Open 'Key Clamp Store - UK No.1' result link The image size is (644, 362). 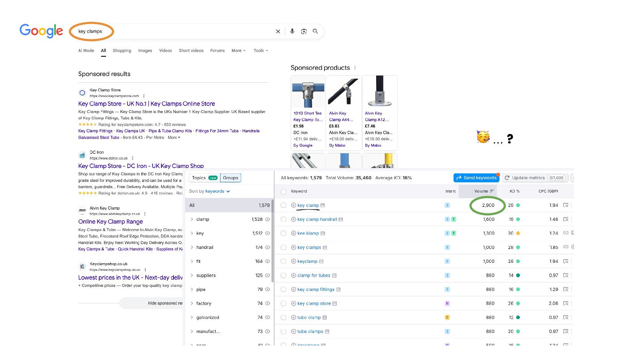click(146, 104)
